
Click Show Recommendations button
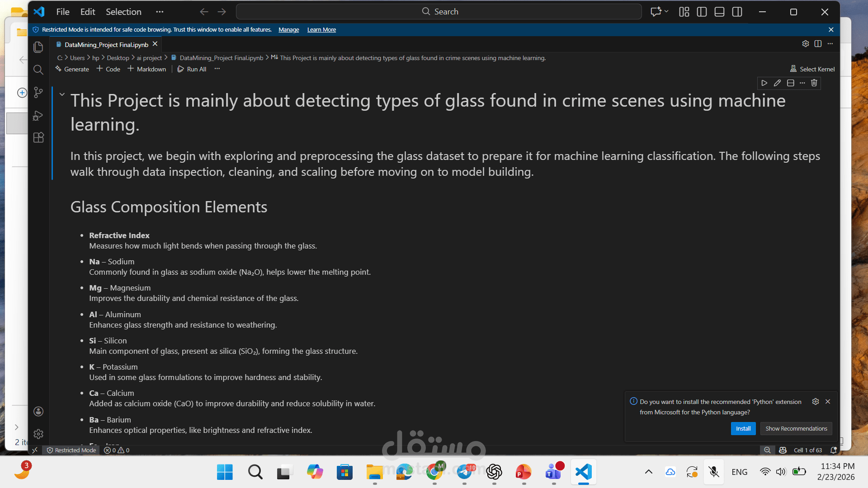[796, 428]
